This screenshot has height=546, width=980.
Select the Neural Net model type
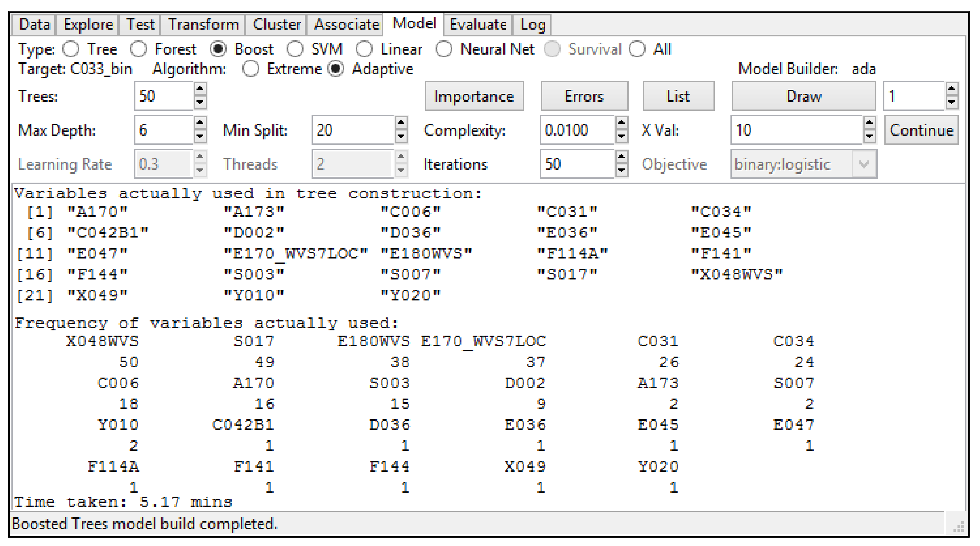444,49
